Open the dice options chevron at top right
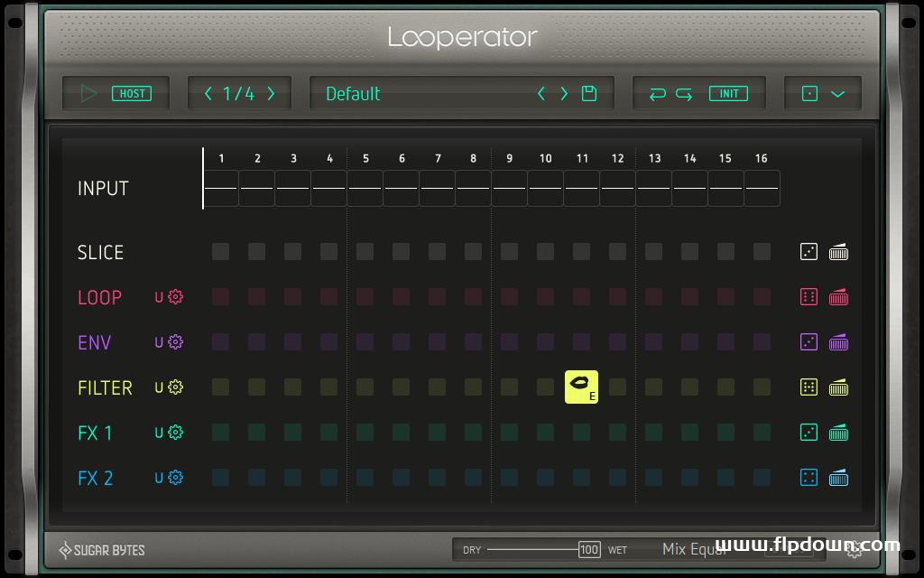The height and width of the screenshot is (578, 924). click(838, 93)
